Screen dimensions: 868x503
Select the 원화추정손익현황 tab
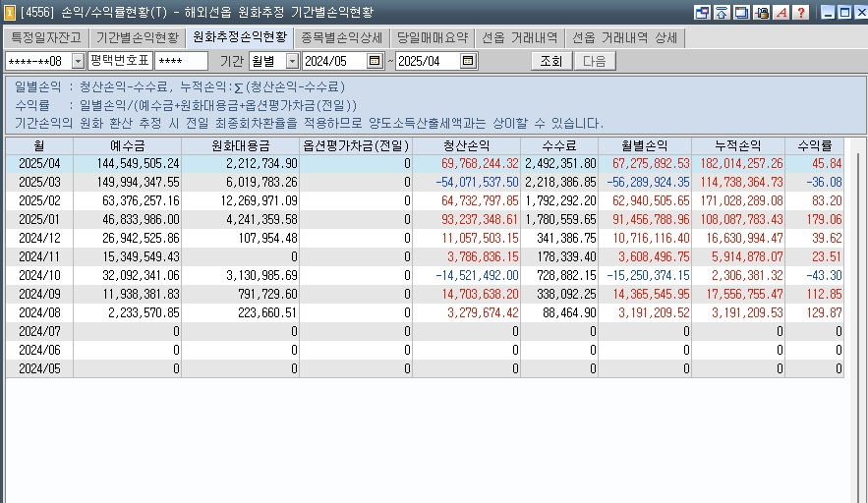(x=240, y=37)
